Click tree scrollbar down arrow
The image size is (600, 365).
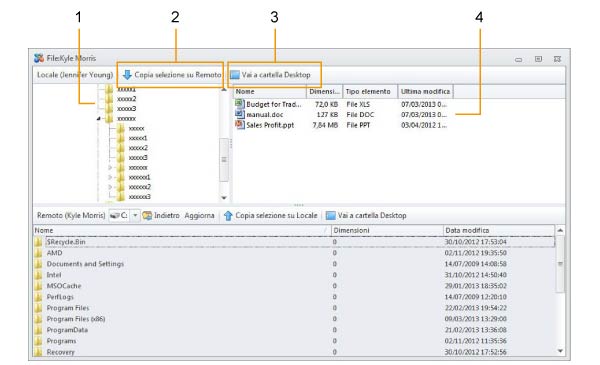coord(224,198)
